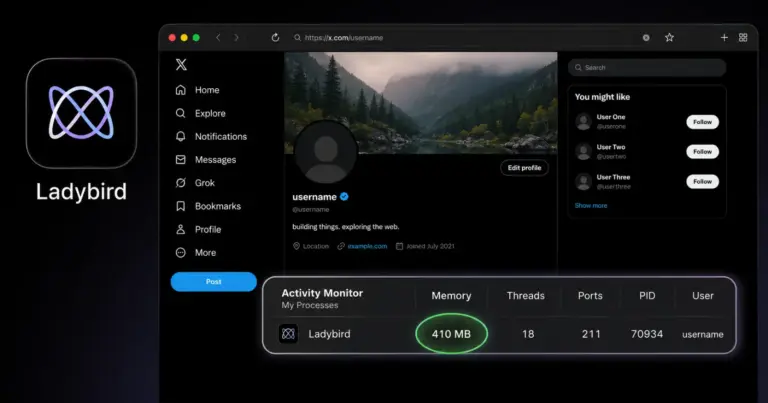Click the username display name
768x403 pixels.
click(314, 197)
